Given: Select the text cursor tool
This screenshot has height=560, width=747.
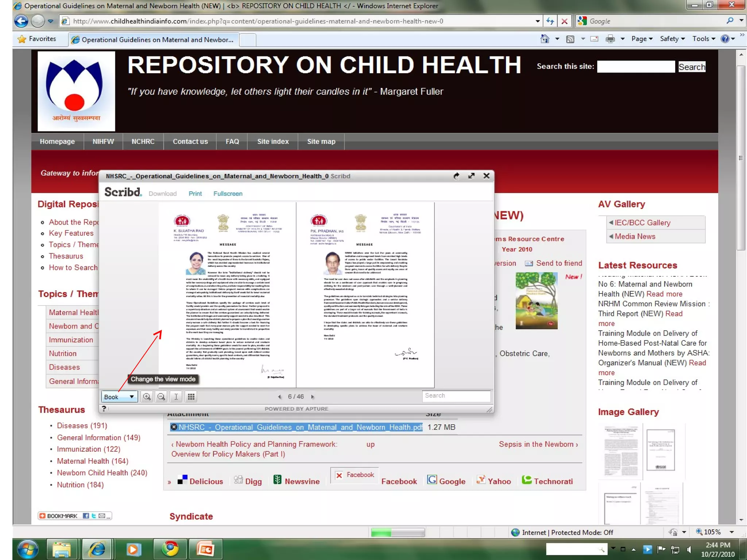Looking at the screenshot, I should (176, 397).
